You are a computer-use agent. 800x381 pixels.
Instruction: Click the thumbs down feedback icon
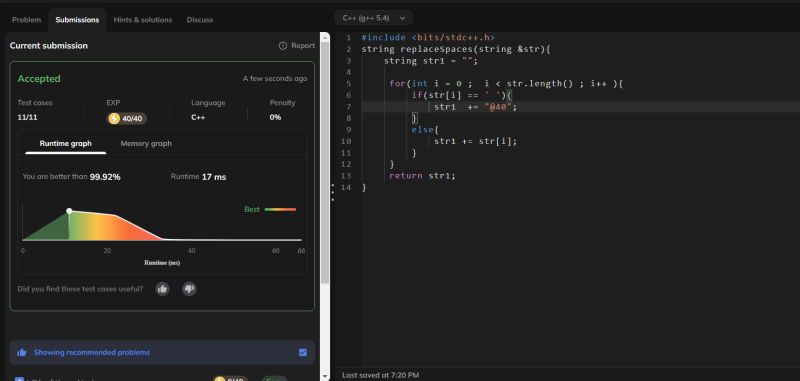pyautogui.click(x=189, y=289)
